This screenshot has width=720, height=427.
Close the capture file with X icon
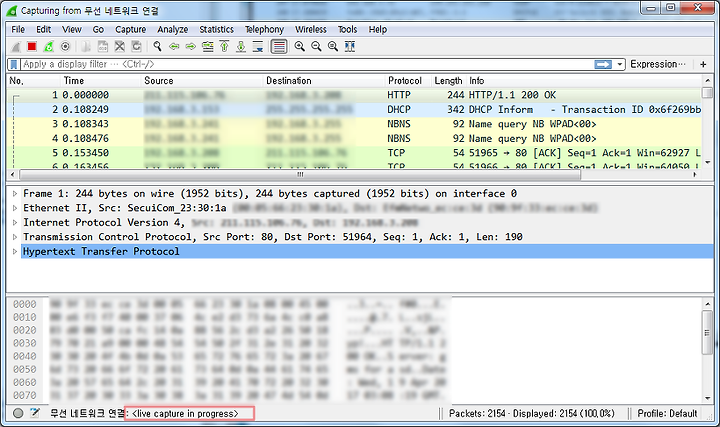[119, 46]
